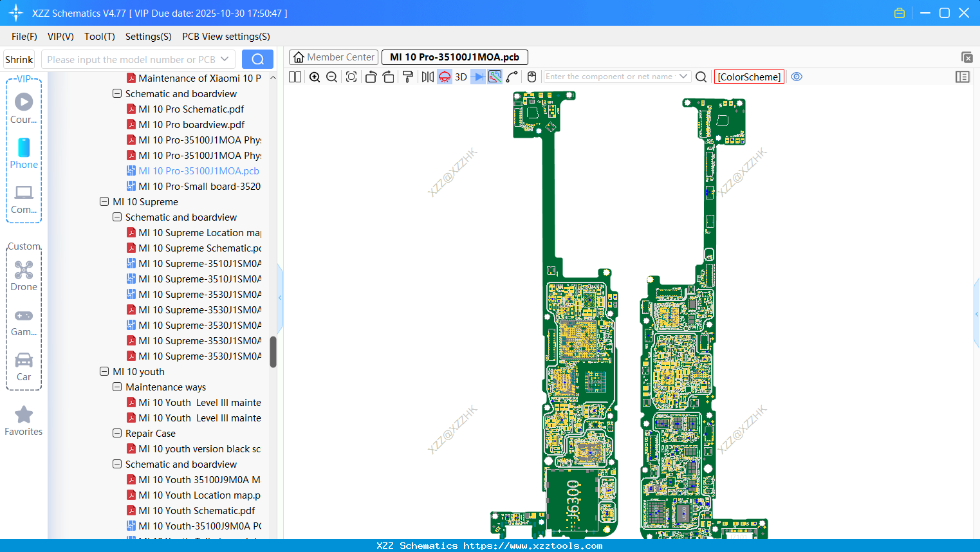The height and width of the screenshot is (552, 980).
Task: Open the mouse settings icon
Action: [532, 77]
